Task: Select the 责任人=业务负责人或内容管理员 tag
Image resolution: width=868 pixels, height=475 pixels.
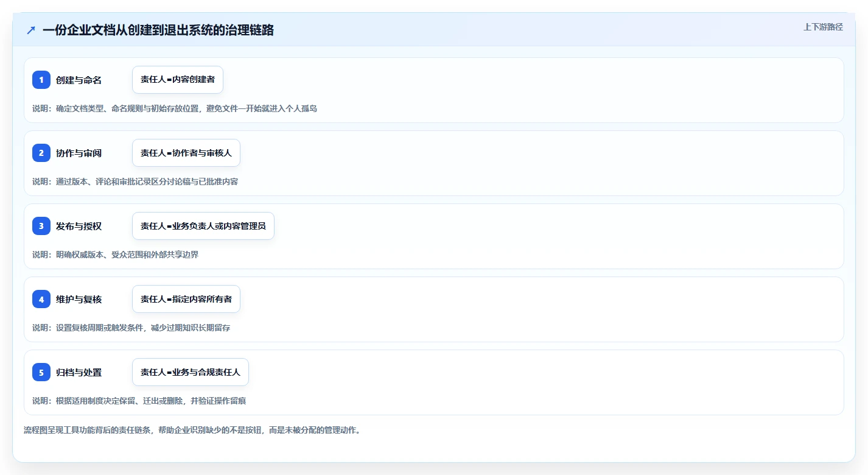Action: click(203, 226)
